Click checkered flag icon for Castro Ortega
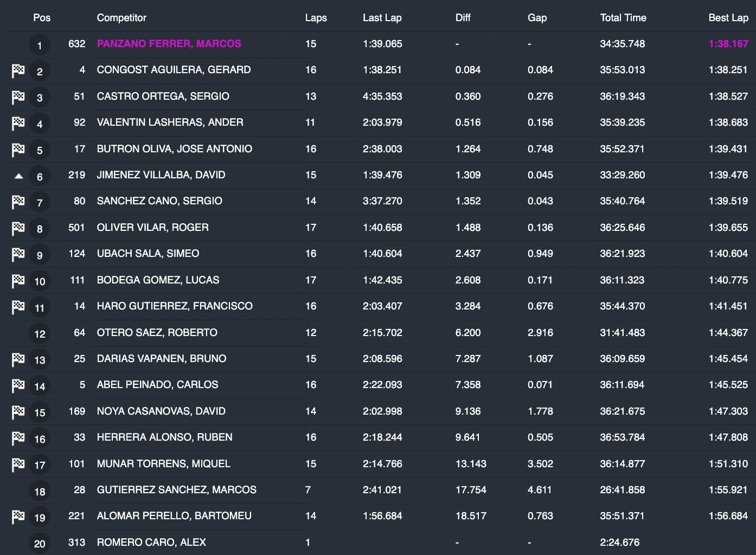 point(18,97)
